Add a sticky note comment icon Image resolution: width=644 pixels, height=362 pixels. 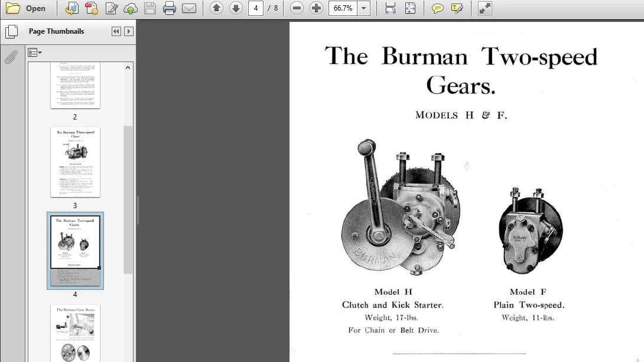(437, 8)
